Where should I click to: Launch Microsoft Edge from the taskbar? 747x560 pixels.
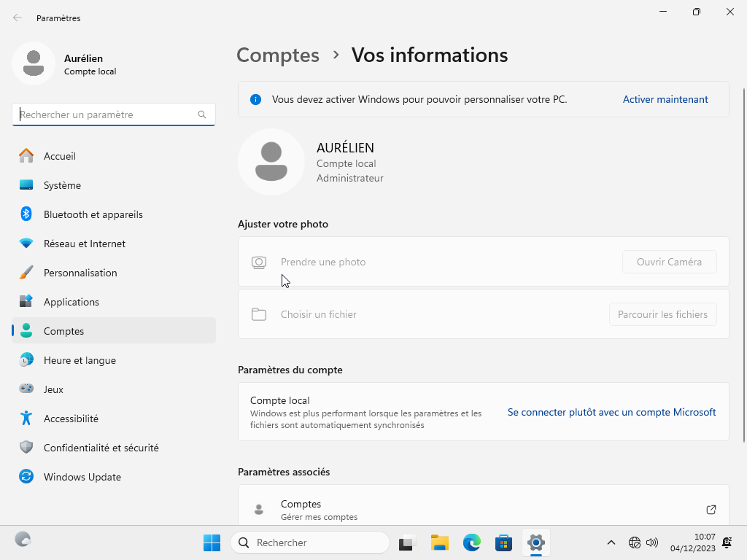472,542
